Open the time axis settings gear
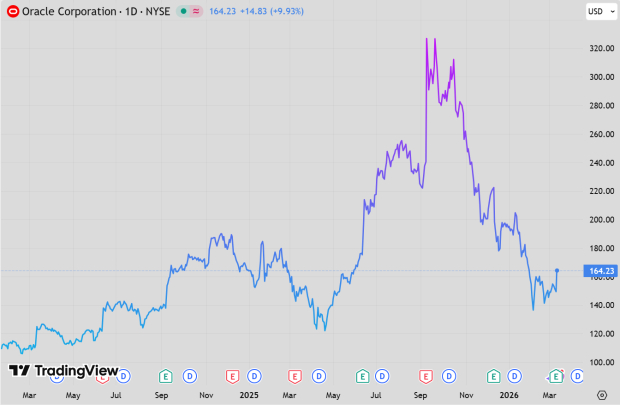Image resolution: width=620 pixels, height=405 pixels. coord(601,394)
